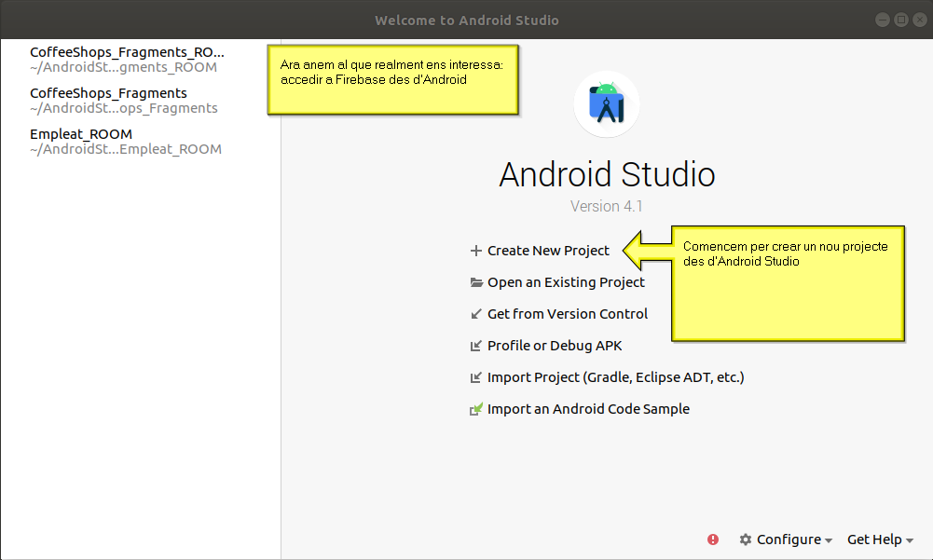Click path ~/AndroidSt...ops_Fragments
933x560 pixels.
tap(124, 108)
